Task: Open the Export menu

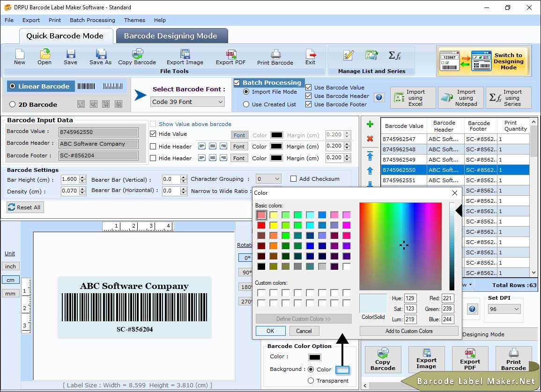Action: (x=31, y=20)
